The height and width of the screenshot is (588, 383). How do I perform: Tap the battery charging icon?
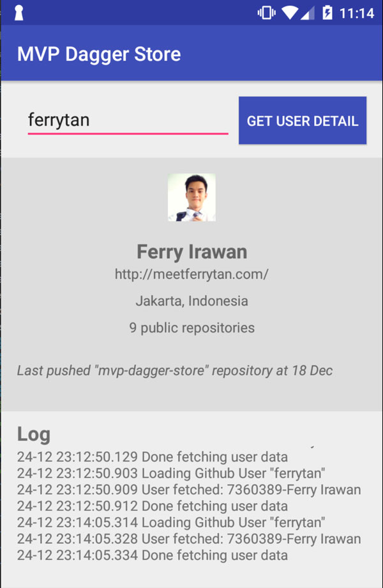327,13
